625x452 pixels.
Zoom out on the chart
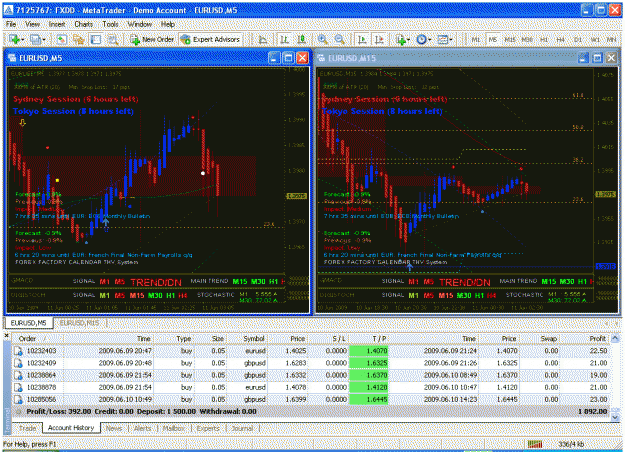[x=339, y=39]
